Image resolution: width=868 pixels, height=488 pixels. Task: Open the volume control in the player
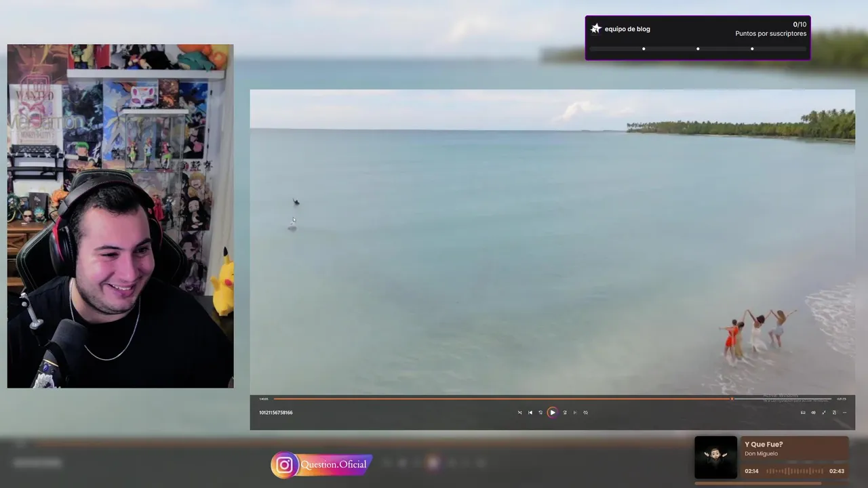[x=814, y=412]
